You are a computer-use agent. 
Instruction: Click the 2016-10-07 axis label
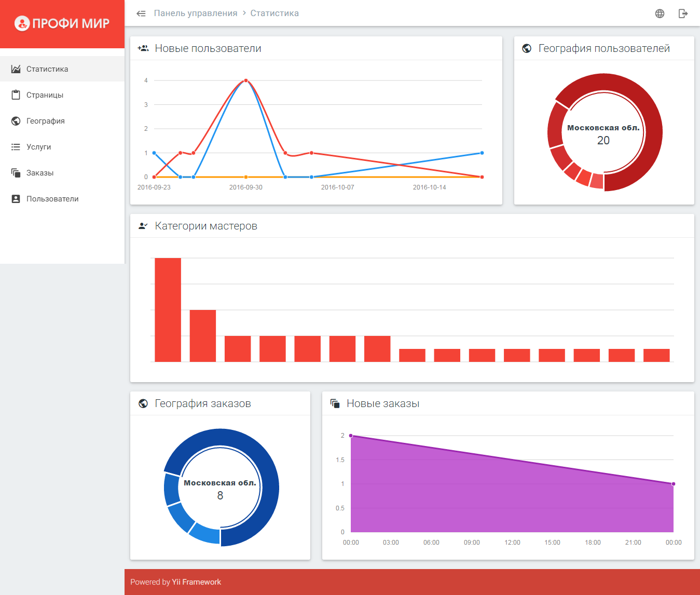click(338, 187)
